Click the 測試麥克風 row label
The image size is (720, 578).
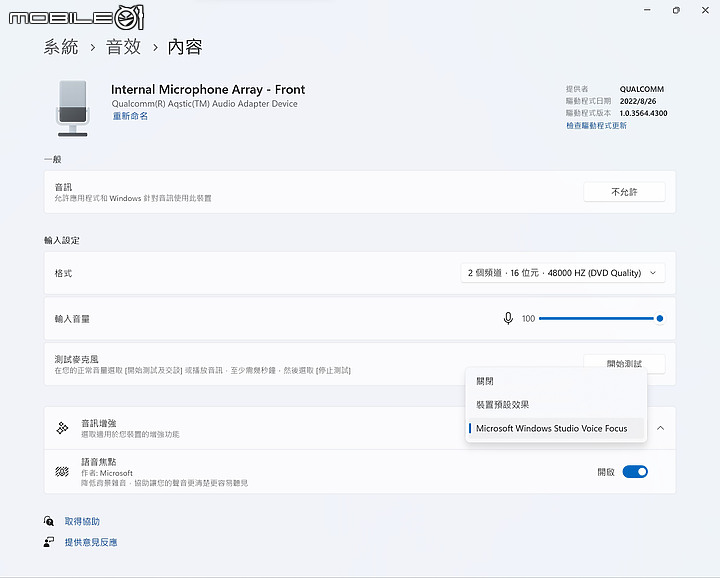pyautogui.click(x=77, y=359)
